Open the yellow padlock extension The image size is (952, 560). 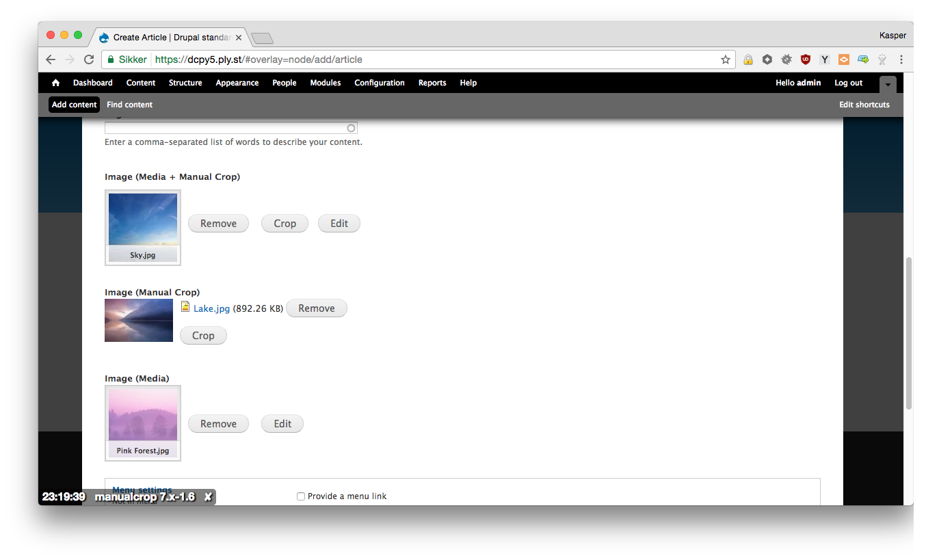point(748,59)
